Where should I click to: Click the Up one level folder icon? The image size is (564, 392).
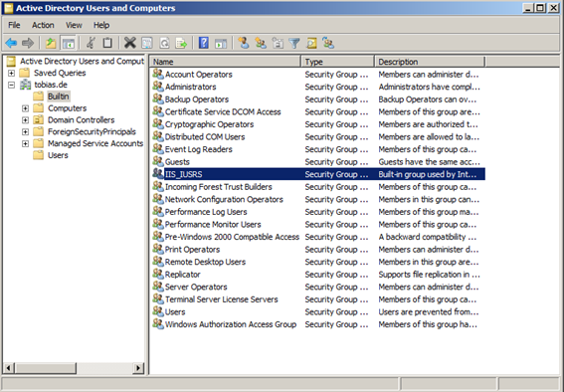51,43
